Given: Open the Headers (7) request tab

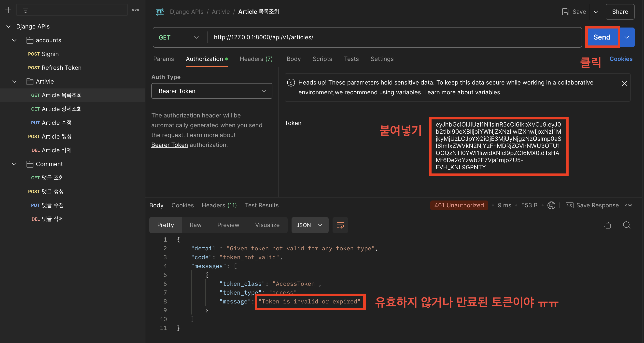Looking at the screenshot, I should click(256, 59).
